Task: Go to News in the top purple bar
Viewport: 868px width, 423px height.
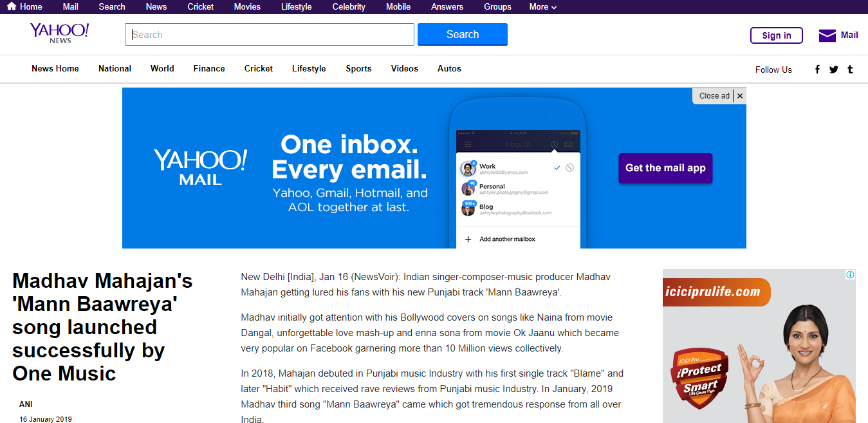Action: click(156, 7)
